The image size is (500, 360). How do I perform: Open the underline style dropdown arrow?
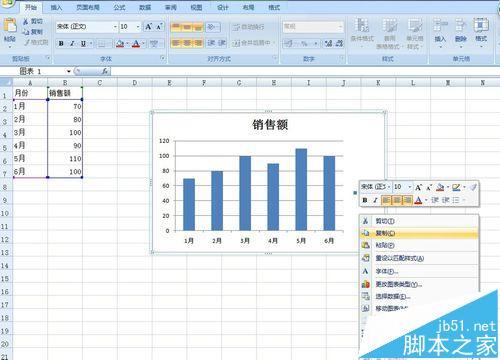click(x=91, y=44)
